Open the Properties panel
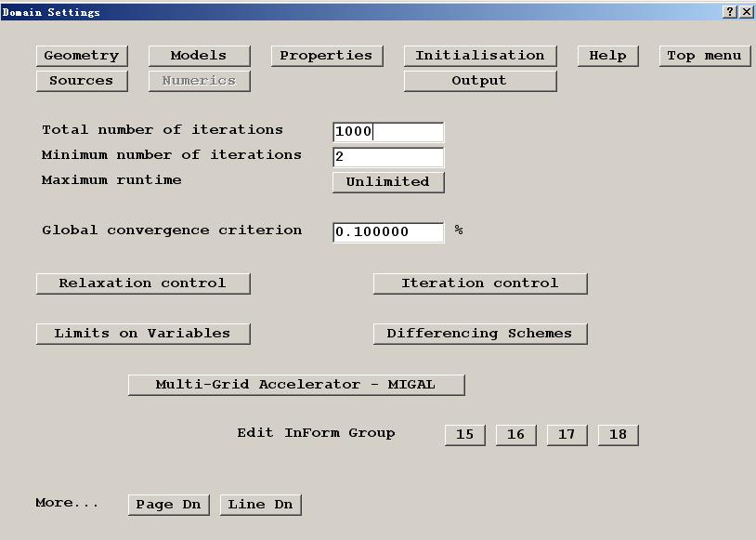756x540 pixels. (326, 56)
